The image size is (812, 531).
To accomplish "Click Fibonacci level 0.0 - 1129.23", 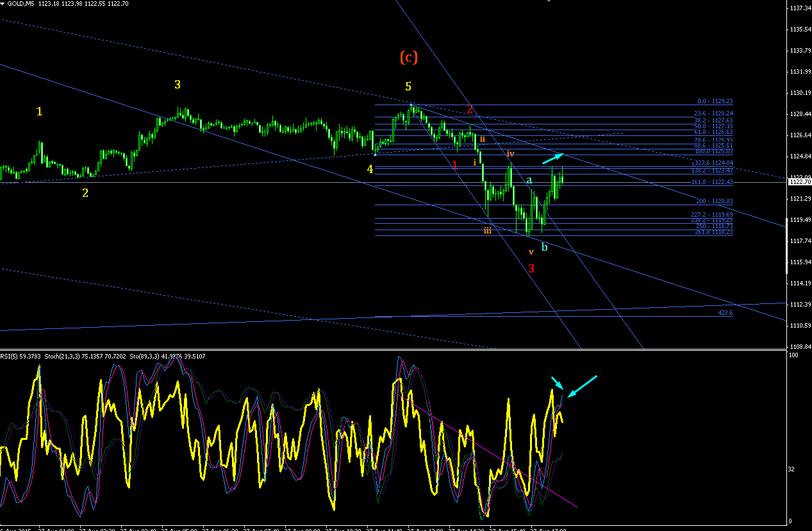I will click(x=715, y=101).
